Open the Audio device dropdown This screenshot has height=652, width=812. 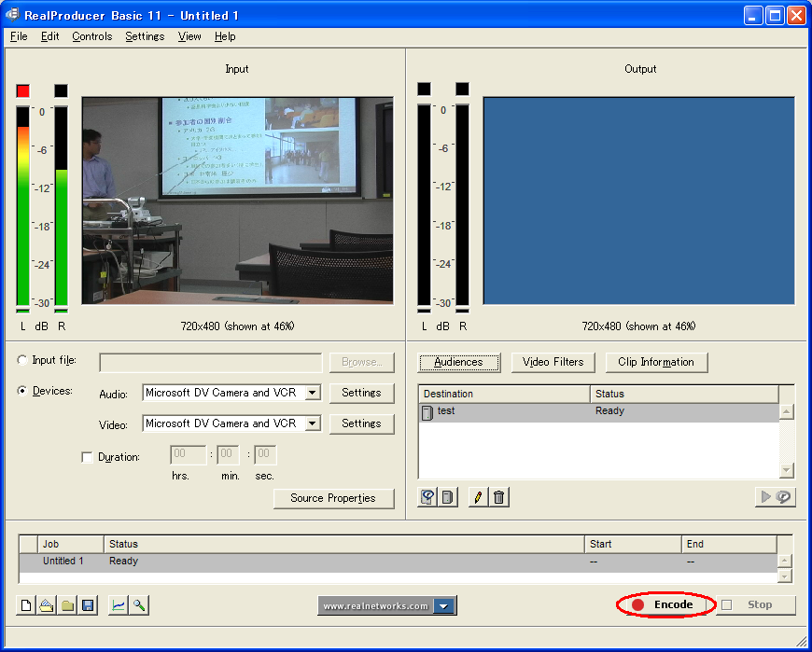312,393
